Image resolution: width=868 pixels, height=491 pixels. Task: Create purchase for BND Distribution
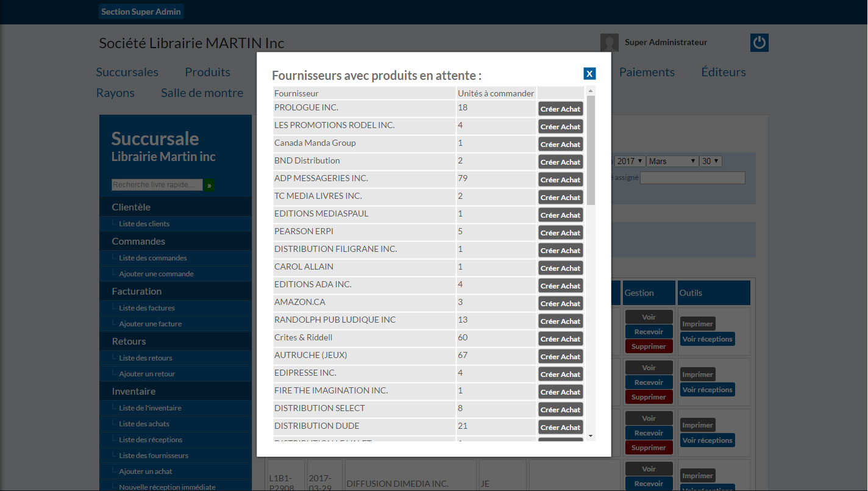pos(560,162)
